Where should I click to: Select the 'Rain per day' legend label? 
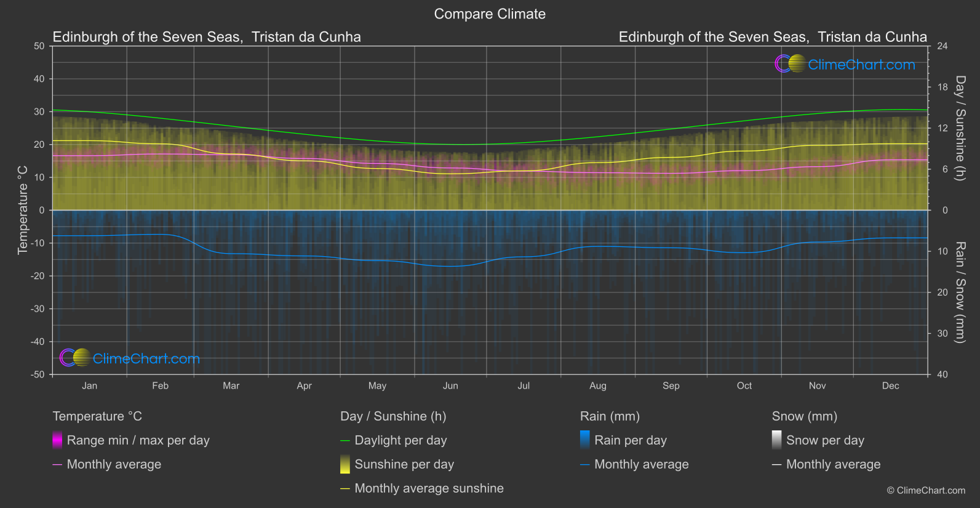pyautogui.click(x=631, y=440)
